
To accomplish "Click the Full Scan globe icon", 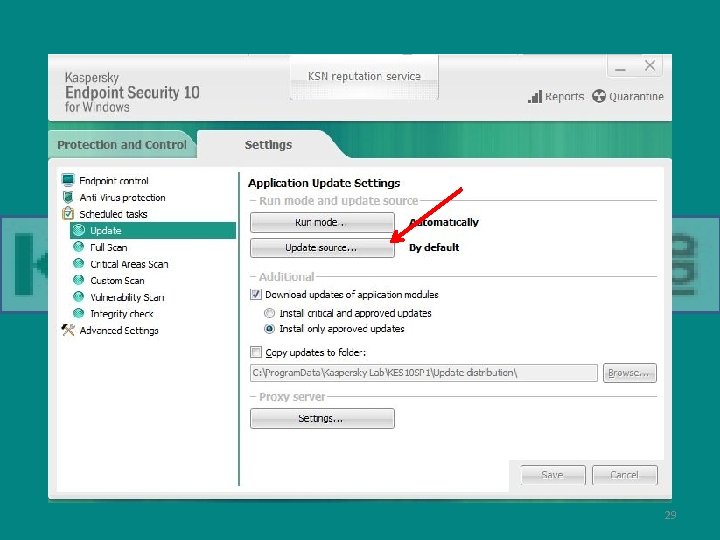I will [x=79, y=247].
